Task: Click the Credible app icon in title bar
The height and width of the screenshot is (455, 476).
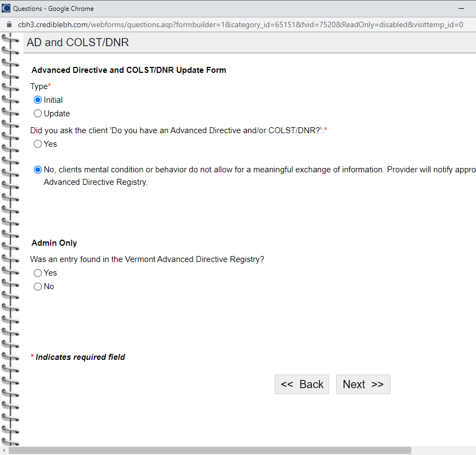Action: pos(7,8)
